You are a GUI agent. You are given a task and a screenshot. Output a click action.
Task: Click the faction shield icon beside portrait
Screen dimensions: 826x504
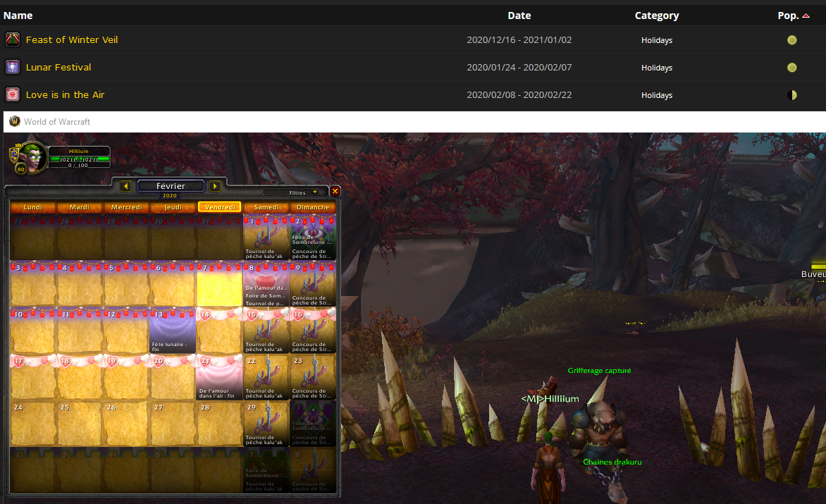[13, 153]
